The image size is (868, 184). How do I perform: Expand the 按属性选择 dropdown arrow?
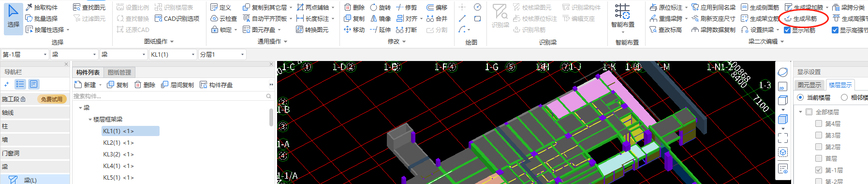pyautogui.click(x=68, y=30)
